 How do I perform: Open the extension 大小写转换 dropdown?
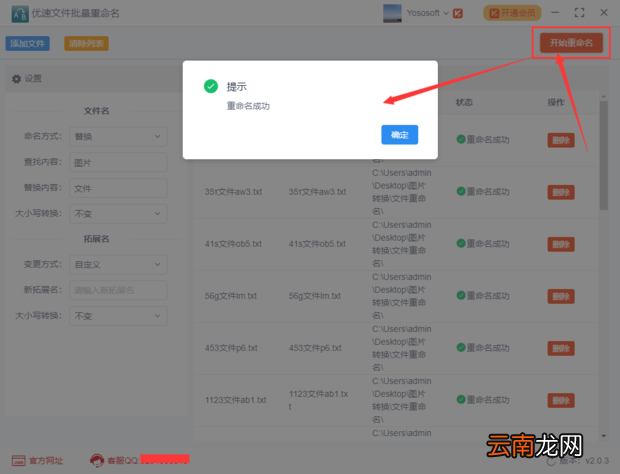[118, 316]
